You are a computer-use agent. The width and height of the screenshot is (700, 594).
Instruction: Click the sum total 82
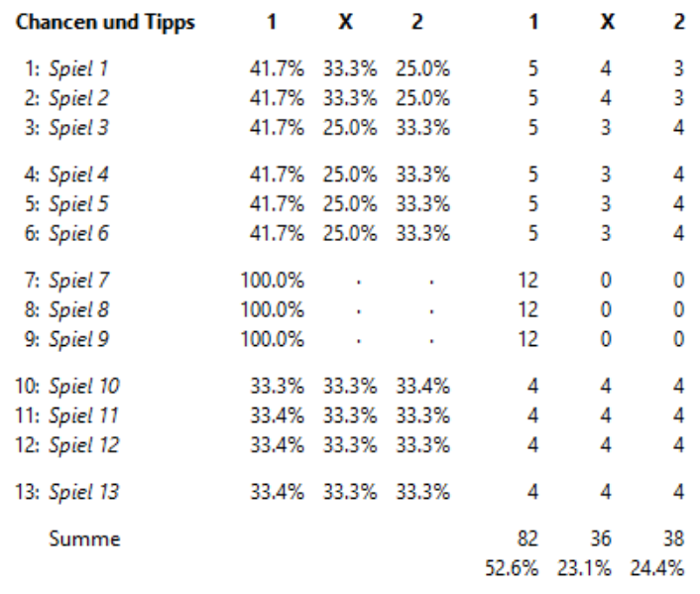pos(527,538)
